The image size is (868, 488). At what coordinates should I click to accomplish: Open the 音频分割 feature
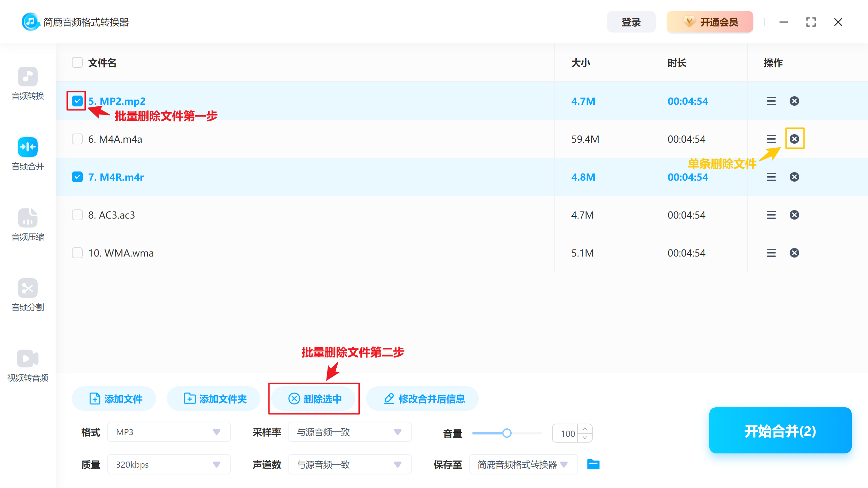[27, 295]
